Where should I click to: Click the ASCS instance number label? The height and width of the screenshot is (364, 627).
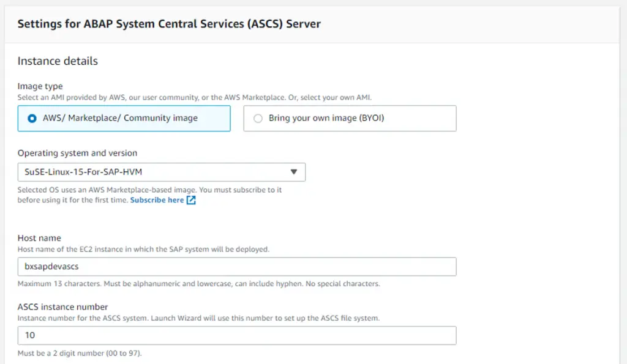click(63, 306)
